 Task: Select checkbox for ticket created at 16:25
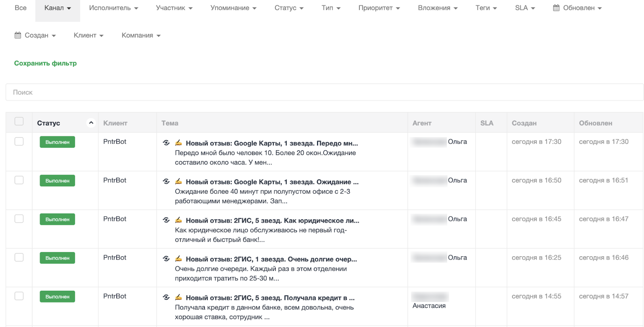[19, 257]
